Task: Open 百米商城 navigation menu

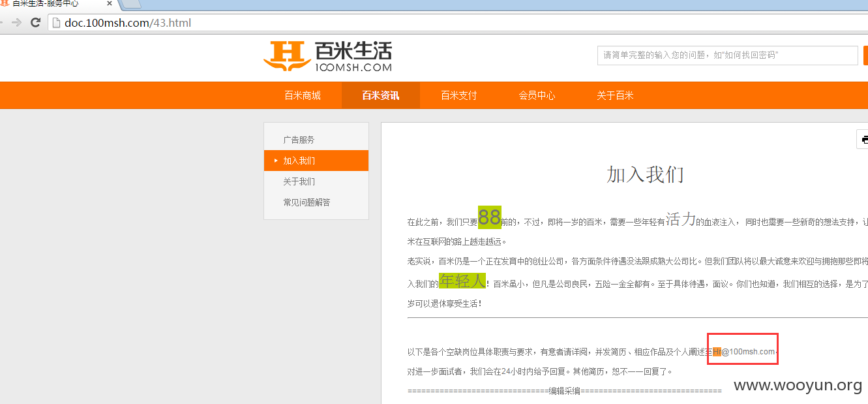Action: tap(303, 95)
